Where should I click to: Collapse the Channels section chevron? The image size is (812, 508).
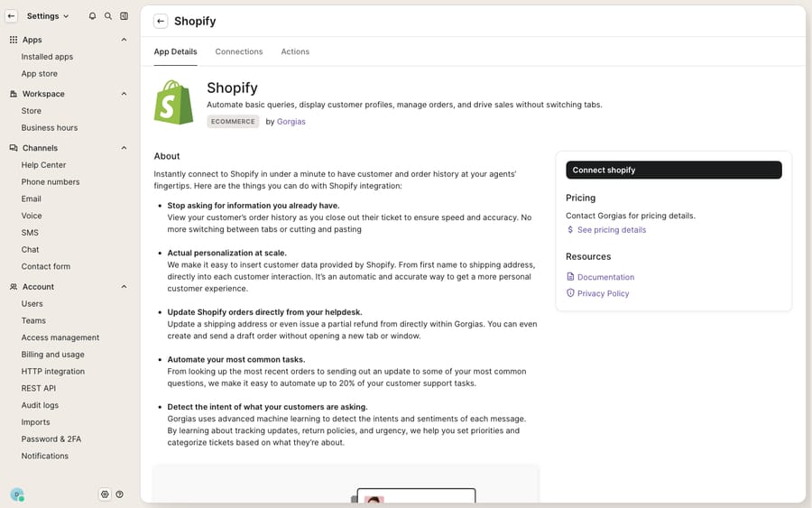click(x=125, y=148)
